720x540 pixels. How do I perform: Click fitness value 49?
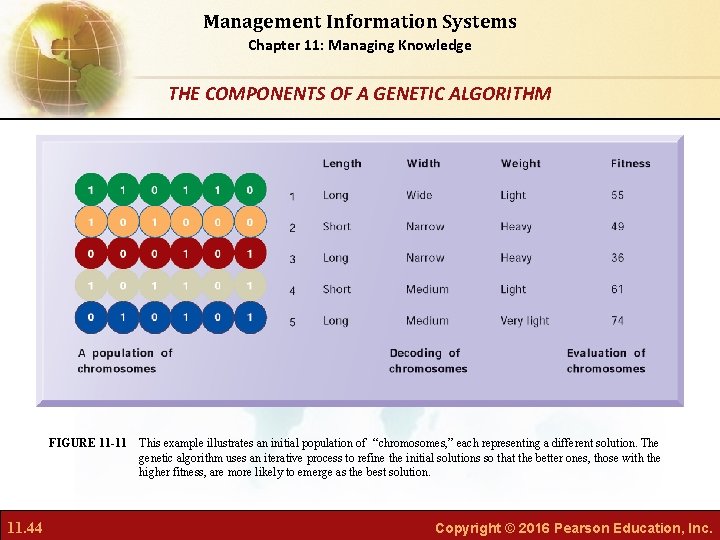(617, 226)
